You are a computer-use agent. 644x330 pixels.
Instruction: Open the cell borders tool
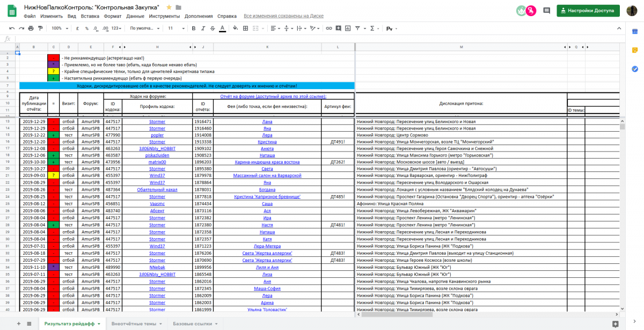click(246, 28)
